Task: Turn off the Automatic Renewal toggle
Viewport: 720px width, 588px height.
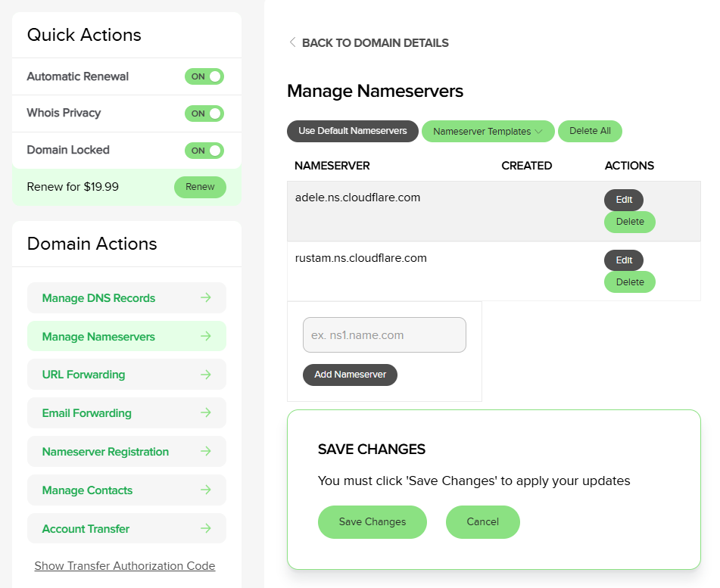Action: pyautogui.click(x=204, y=76)
